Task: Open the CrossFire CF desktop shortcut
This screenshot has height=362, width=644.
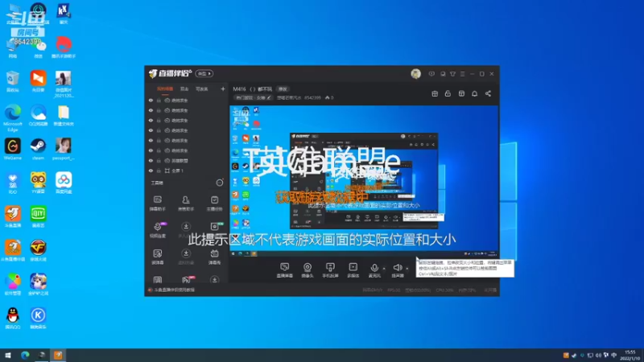Action: coord(38,250)
